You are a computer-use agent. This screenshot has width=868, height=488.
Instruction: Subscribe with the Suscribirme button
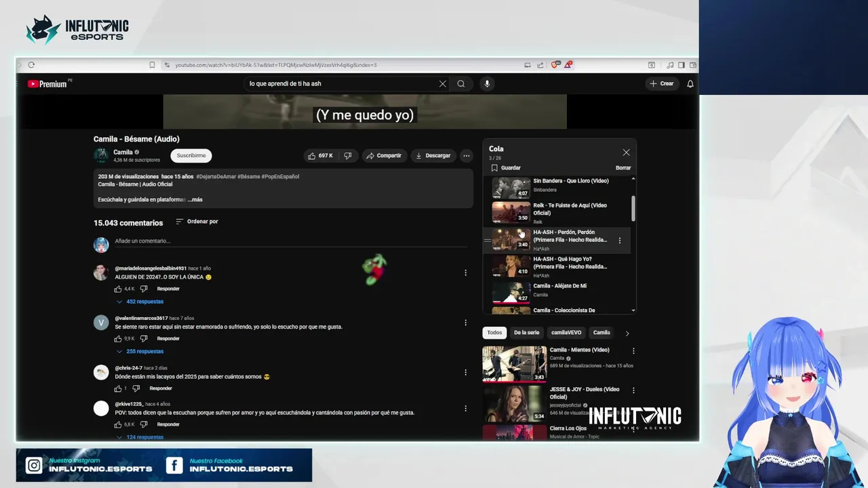pyautogui.click(x=191, y=156)
